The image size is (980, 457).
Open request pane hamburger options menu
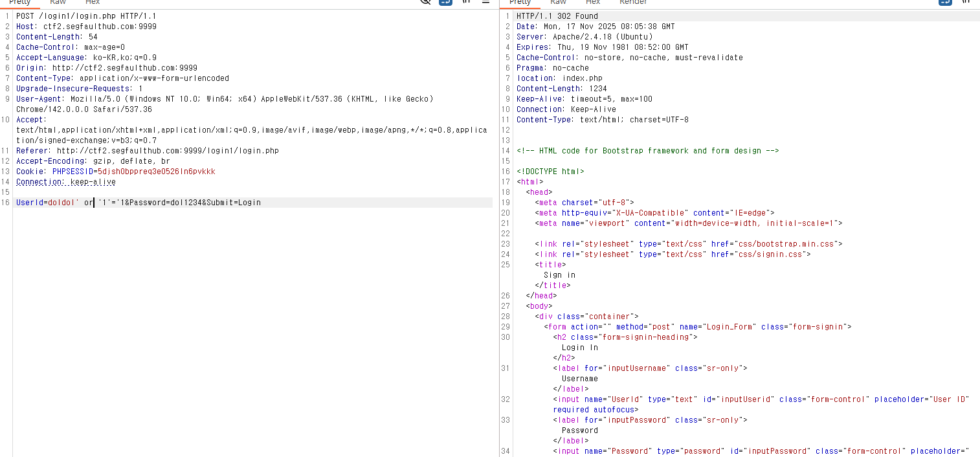[485, 2]
